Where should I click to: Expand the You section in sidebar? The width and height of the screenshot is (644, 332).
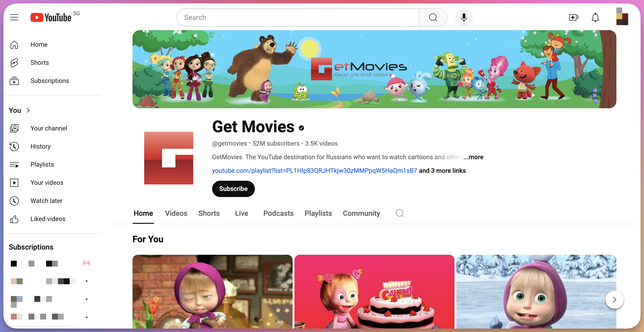coord(20,110)
